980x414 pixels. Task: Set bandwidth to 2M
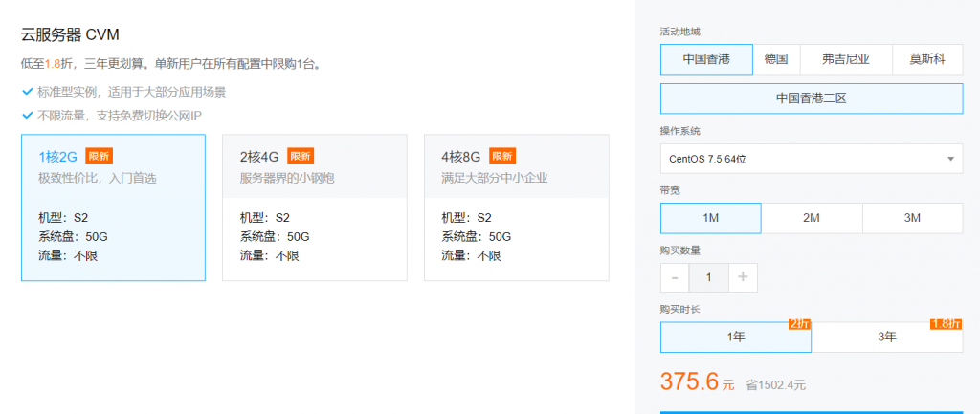click(x=812, y=218)
